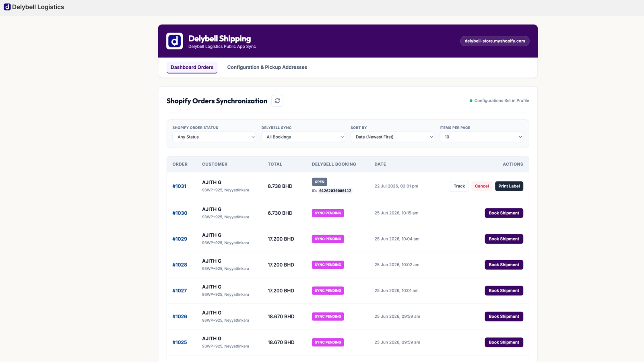Click the small Delybell Logistics icon in top bar
Image resolution: width=644 pixels, height=362 pixels.
(x=7, y=7)
